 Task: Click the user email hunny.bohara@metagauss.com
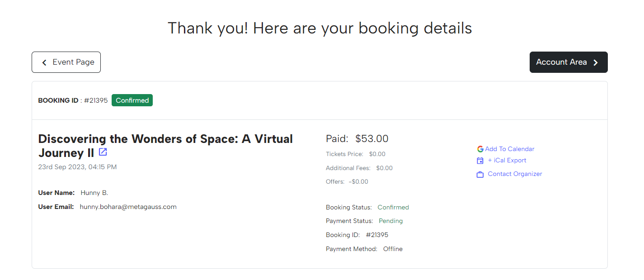[x=128, y=207]
